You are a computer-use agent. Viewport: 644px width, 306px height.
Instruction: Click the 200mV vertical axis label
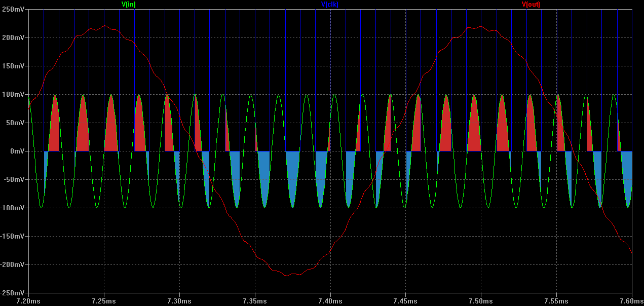tap(14, 38)
